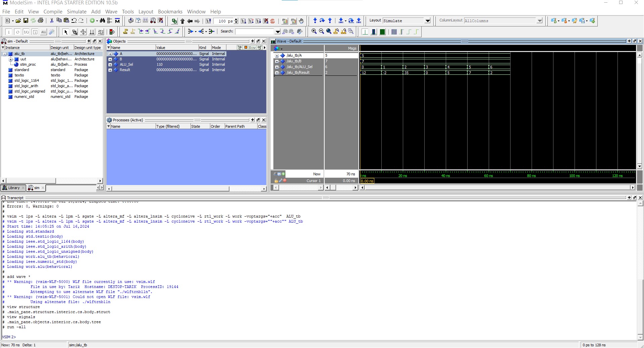Viewport: 644px width, 348px height.
Task: Click the hand pan icon in top toolbar
Action: click(x=301, y=21)
